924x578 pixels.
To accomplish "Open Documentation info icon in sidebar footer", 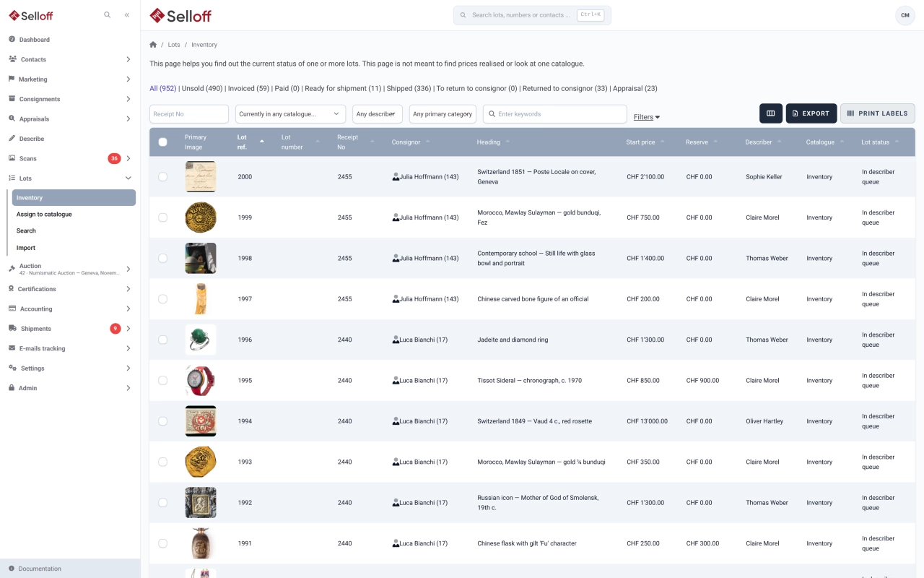I will (x=12, y=569).
